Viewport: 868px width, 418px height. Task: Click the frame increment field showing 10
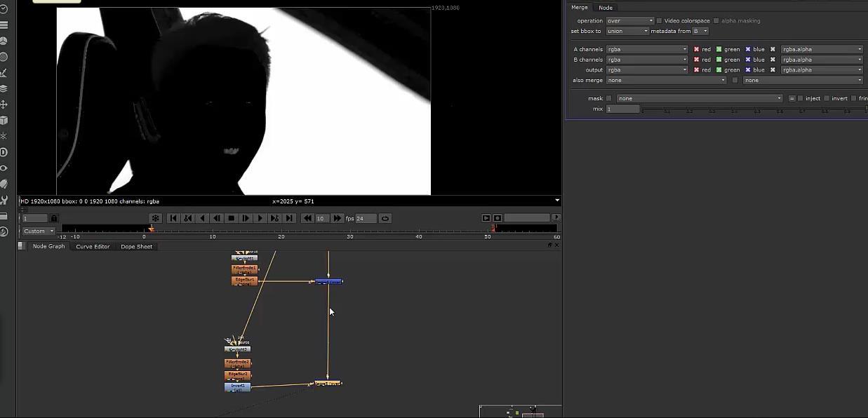[322, 218]
